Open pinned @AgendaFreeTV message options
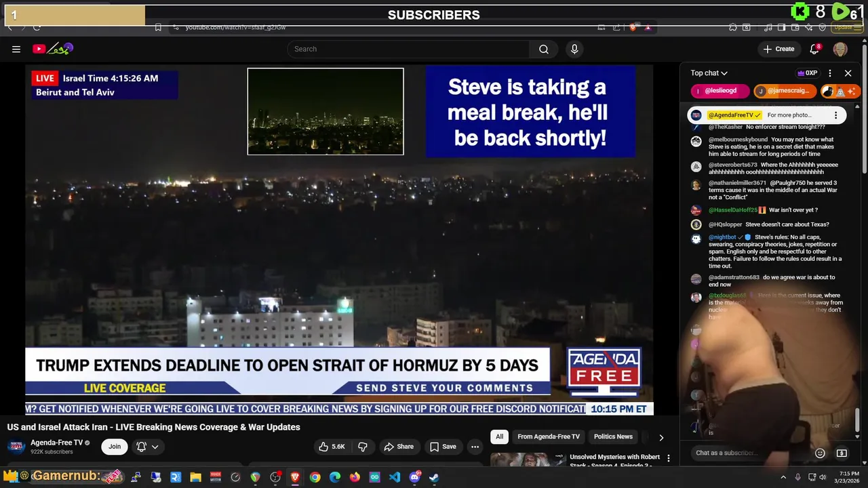868x488 pixels. click(835, 115)
